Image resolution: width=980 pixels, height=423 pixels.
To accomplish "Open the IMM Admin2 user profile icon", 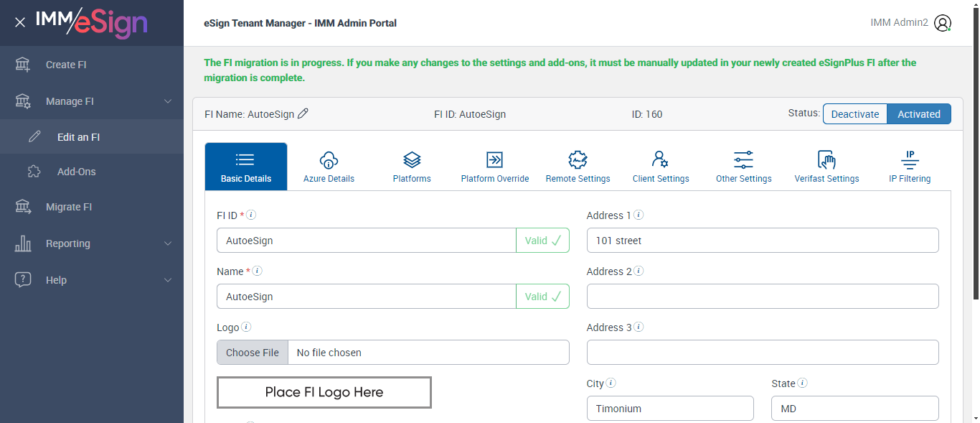I will click(x=943, y=23).
